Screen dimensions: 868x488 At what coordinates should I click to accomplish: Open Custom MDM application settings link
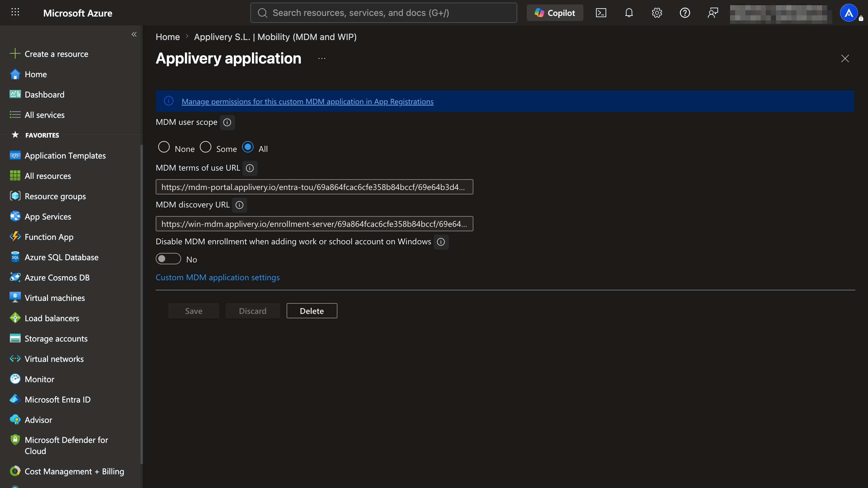(217, 277)
